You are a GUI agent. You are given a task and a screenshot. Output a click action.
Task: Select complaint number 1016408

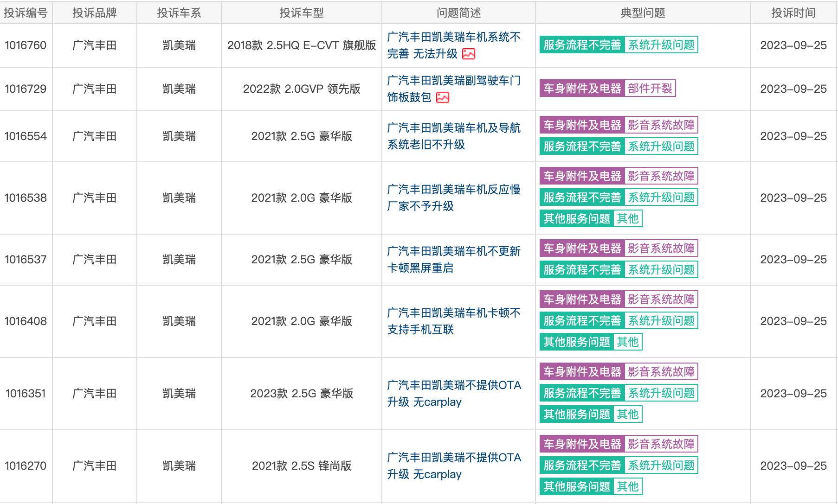(26, 321)
